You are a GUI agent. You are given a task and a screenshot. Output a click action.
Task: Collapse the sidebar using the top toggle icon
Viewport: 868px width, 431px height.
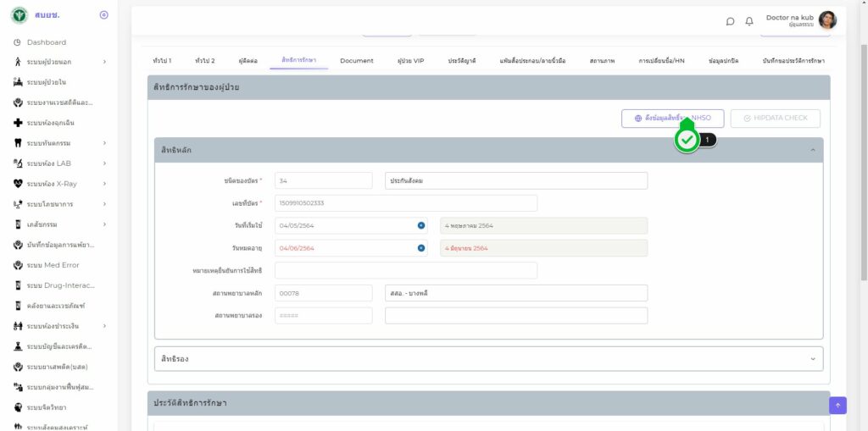point(103,15)
